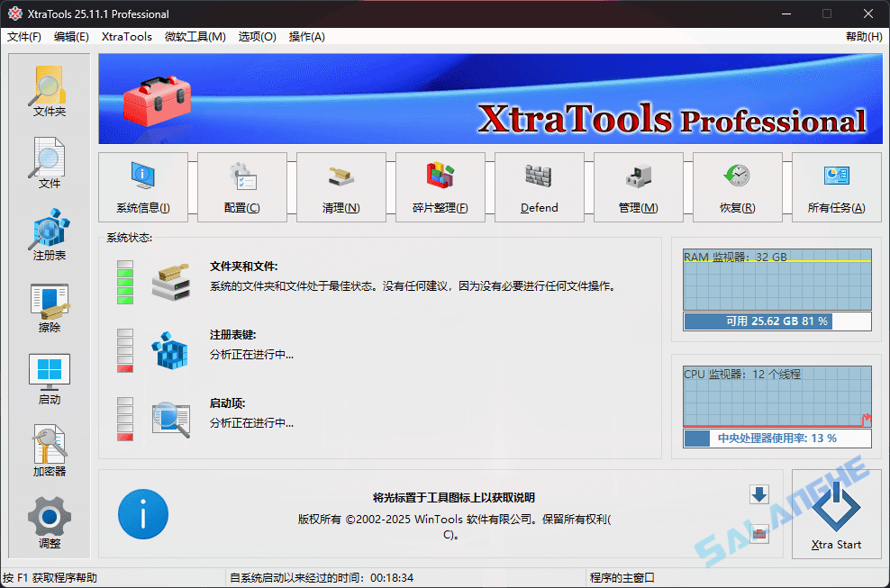Click the Xtra Start button
Image resolution: width=890 pixels, height=588 pixels.
836,513
